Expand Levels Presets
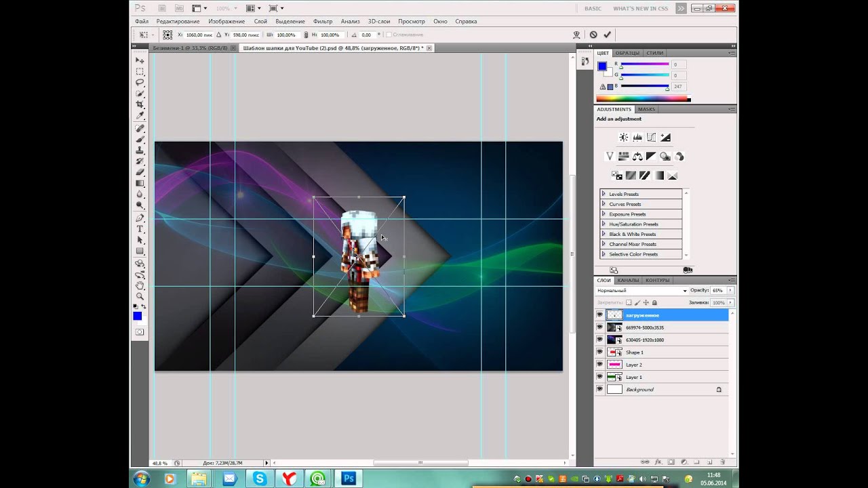Viewport: 868px width, 488px height. click(604, 194)
